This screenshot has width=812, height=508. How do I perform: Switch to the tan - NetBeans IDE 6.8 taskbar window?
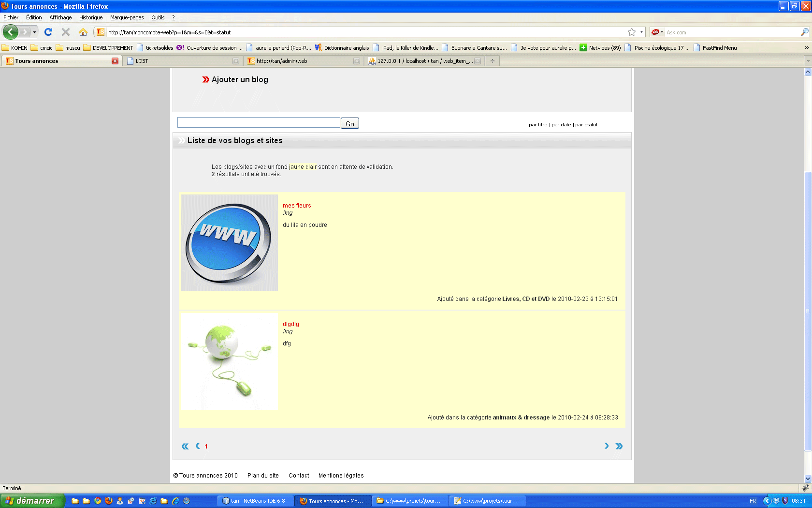pyautogui.click(x=256, y=501)
